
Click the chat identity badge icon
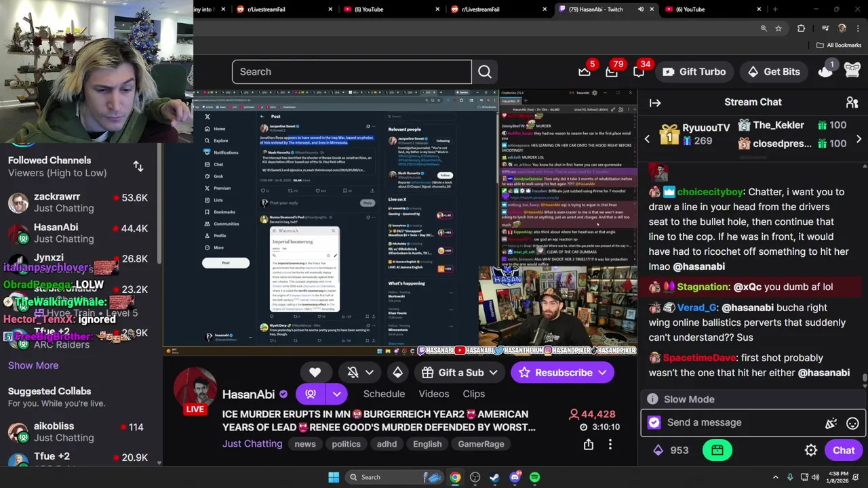(x=654, y=422)
